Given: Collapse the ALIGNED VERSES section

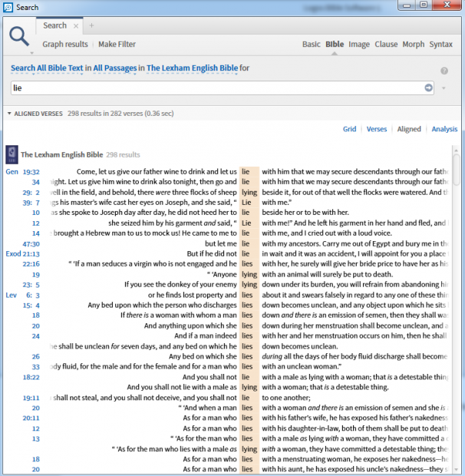Looking at the screenshot, I should (9, 114).
